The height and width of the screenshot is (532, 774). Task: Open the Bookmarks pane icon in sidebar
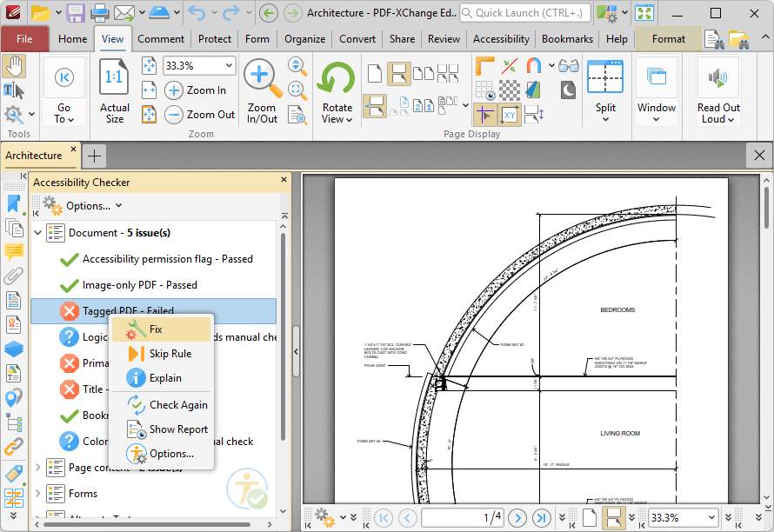pos(13,203)
